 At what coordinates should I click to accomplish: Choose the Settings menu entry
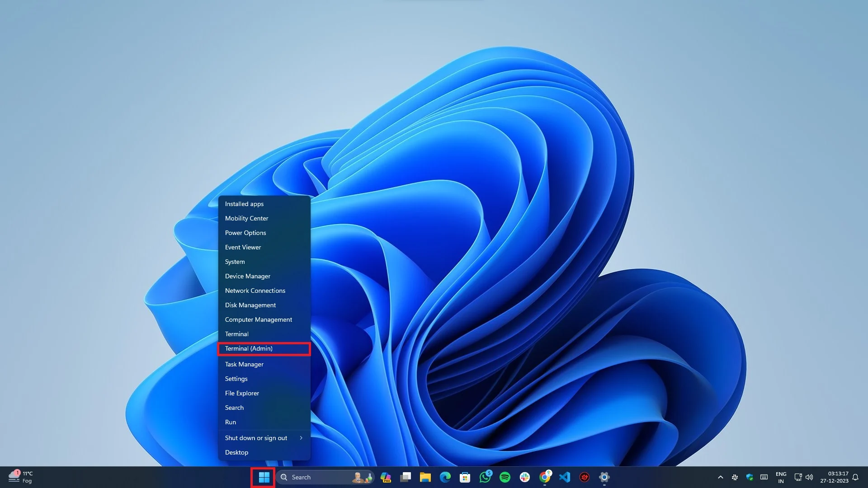[264, 379]
